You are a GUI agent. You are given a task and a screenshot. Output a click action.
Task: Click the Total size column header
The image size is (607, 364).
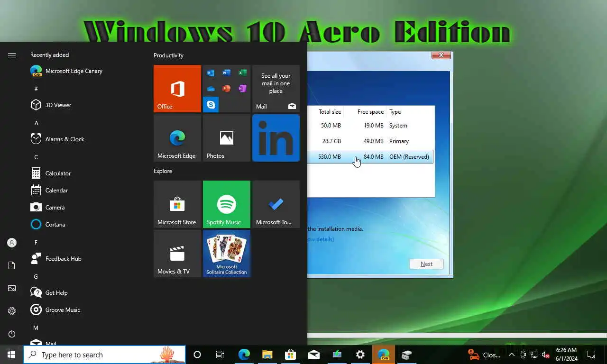330,112
